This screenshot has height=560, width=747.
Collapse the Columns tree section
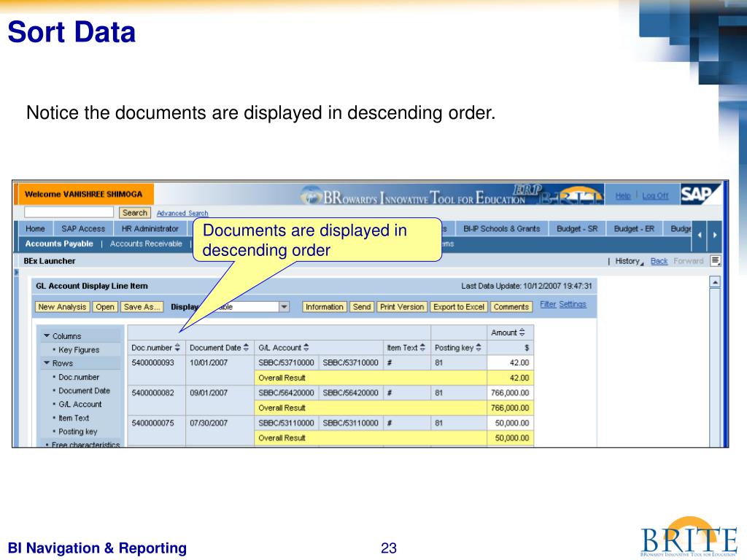pos(47,336)
